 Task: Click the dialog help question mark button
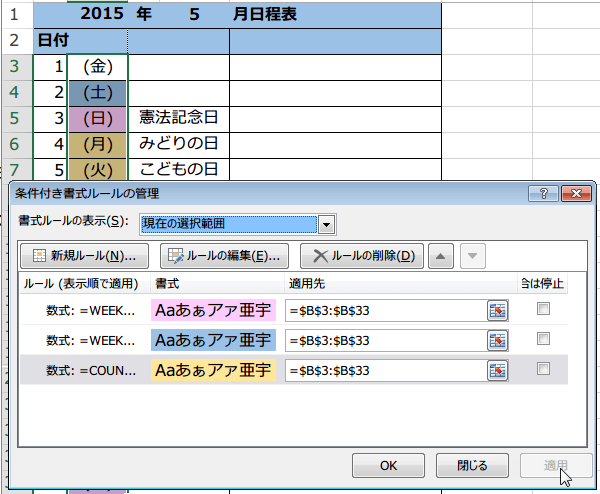coord(544,194)
